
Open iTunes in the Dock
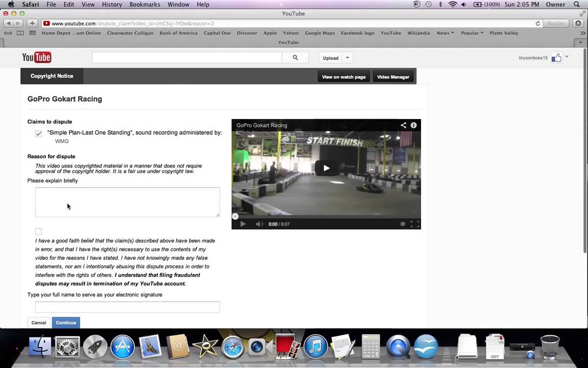click(315, 346)
